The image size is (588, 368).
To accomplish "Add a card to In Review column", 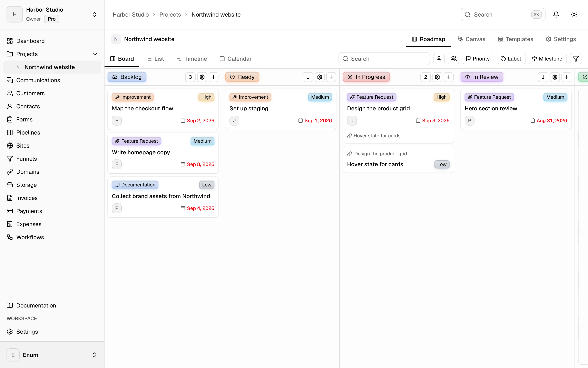I will tap(566, 77).
